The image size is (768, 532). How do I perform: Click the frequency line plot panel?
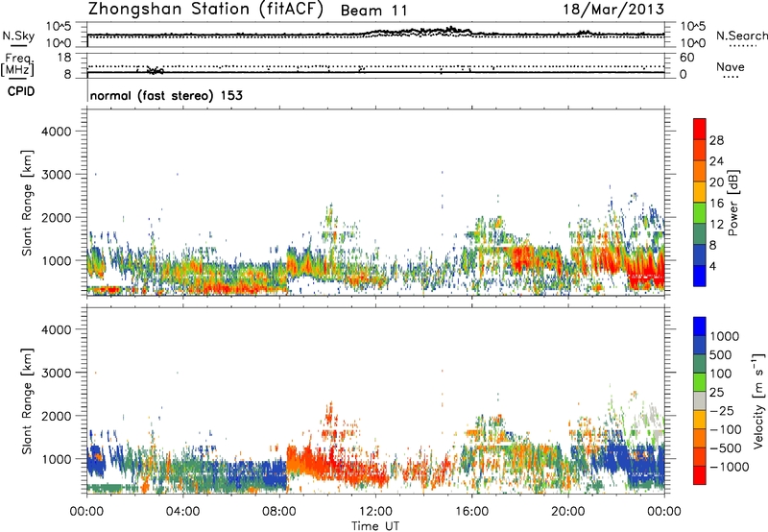tap(375, 64)
